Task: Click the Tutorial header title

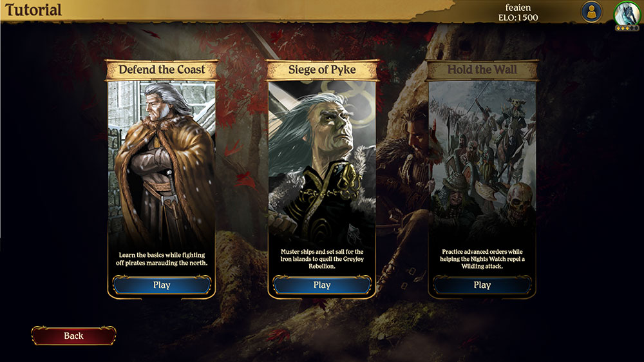Action: coord(33,10)
